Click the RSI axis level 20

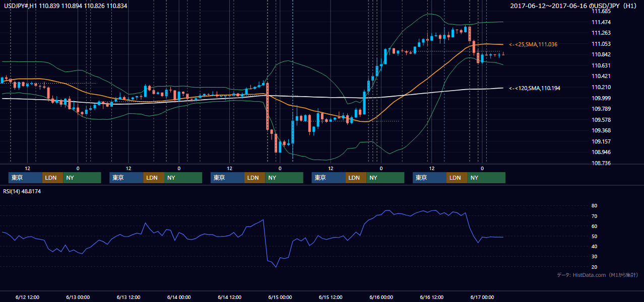[x=594, y=267]
